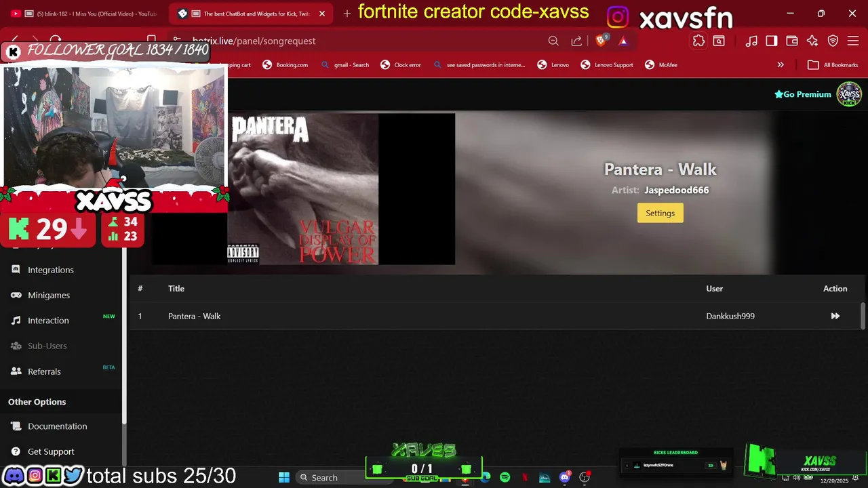Open the All Bookmarks folder
This screenshot has height=488, width=868.
(832, 65)
